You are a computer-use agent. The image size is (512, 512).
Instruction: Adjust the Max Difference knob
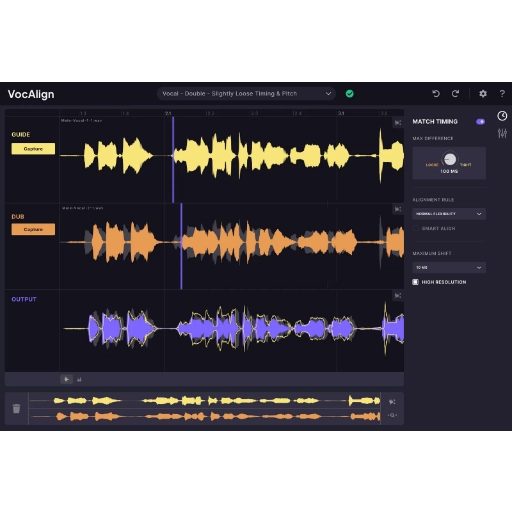[x=450, y=159]
